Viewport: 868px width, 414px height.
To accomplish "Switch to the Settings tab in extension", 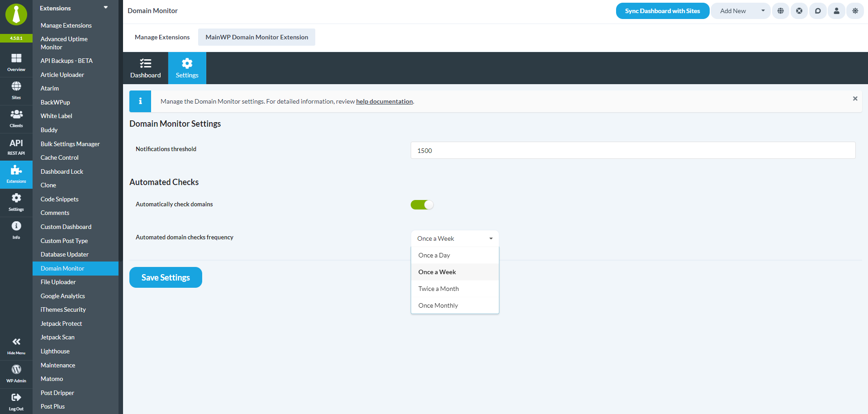I will 187,68.
